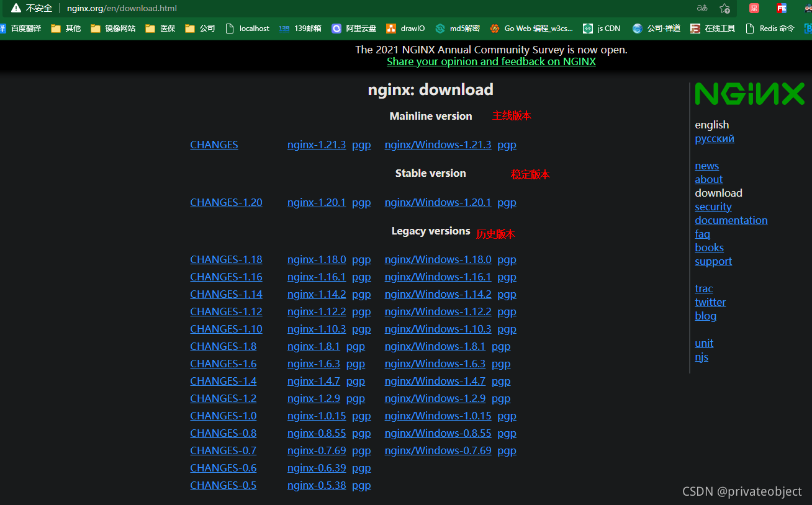Open the books sidebar link

pos(710,248)
